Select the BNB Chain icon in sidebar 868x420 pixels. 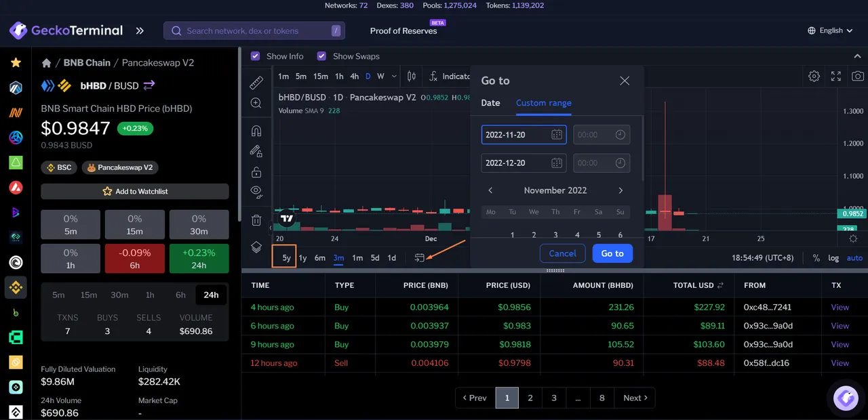pos(16,287)
